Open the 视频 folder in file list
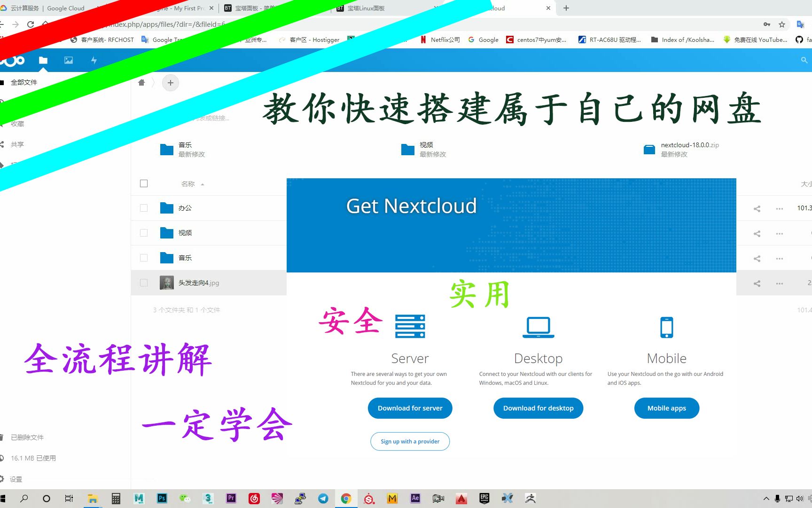 tap(185, 233)
